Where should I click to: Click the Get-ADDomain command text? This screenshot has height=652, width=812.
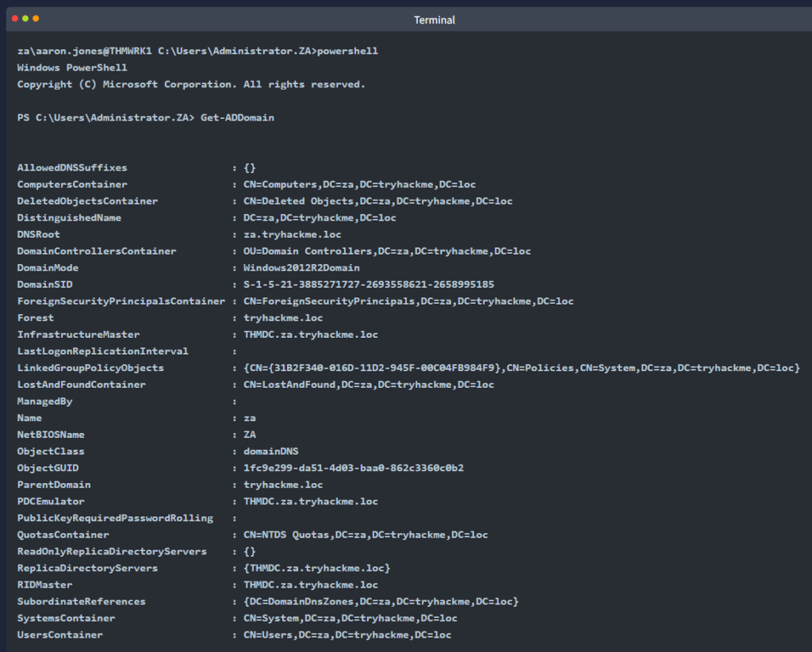point(237,117)
